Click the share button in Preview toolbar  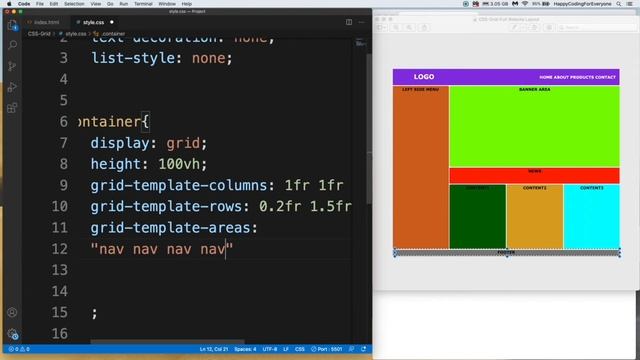[424, 27]
